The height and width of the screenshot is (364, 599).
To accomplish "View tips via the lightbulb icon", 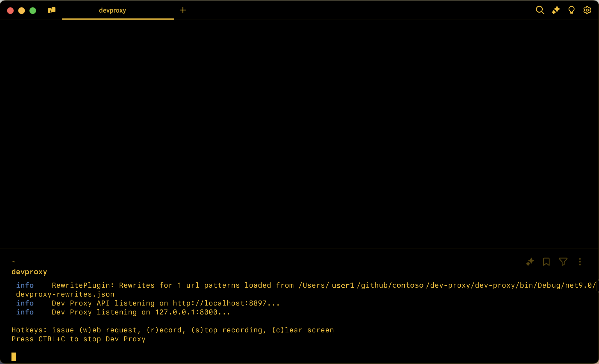I will 571,10.
